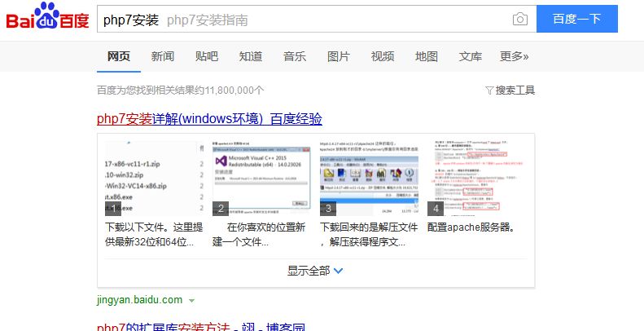Switch to 图片 image results
The width and height of the screenshot is (644, 331).
(339, 56)
